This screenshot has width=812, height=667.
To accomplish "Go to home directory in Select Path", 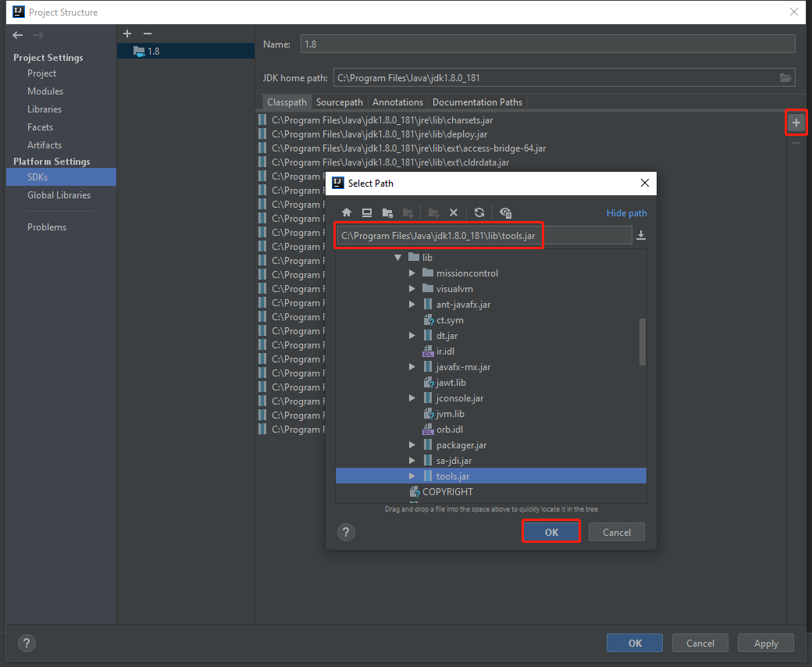I will pos(347,213).
